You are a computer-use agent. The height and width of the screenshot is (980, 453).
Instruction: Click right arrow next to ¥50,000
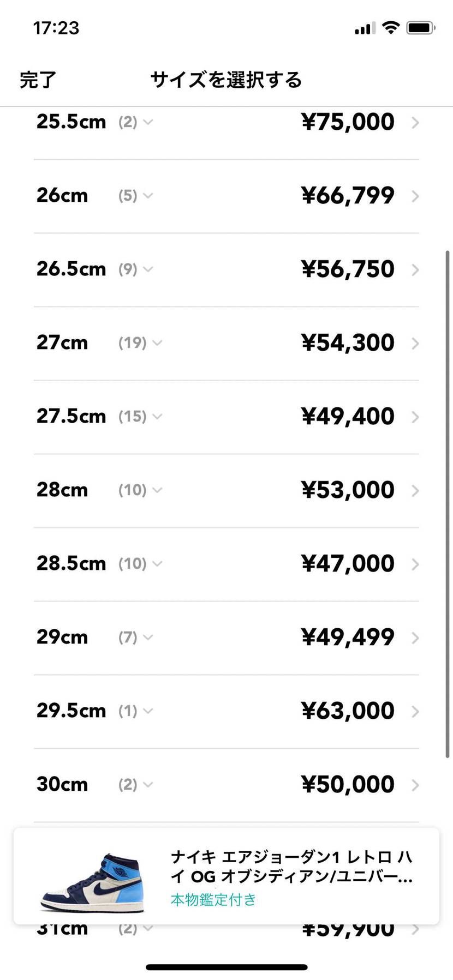(415, 785)
